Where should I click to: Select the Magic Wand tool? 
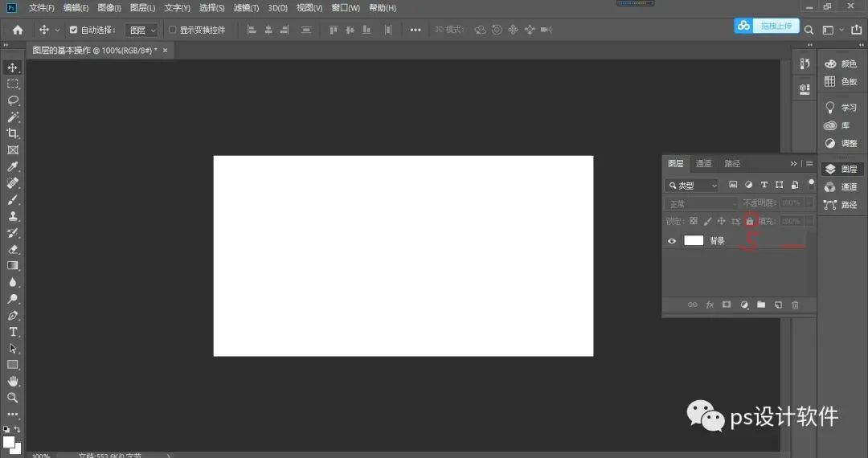[13, 117]
